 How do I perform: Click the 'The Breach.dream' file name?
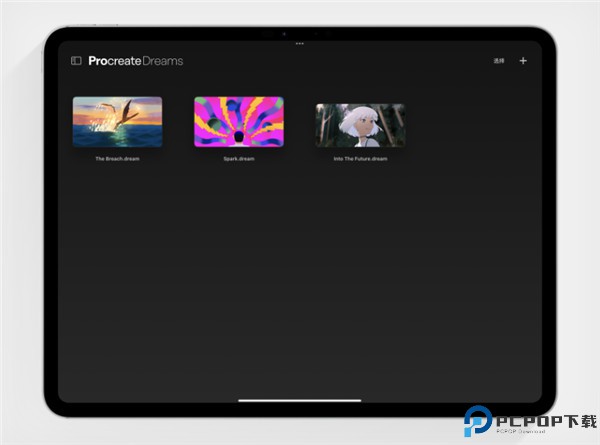pos(117,159)
